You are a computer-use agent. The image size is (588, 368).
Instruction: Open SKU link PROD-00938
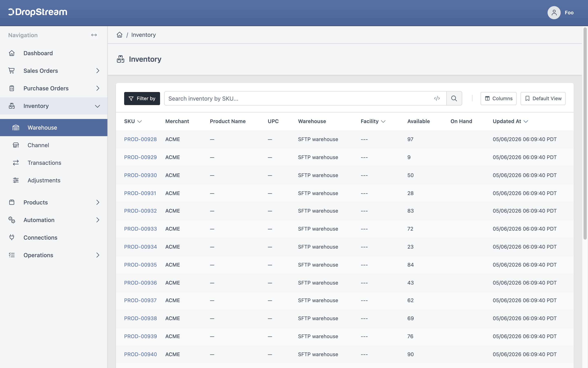coord(140,318)
